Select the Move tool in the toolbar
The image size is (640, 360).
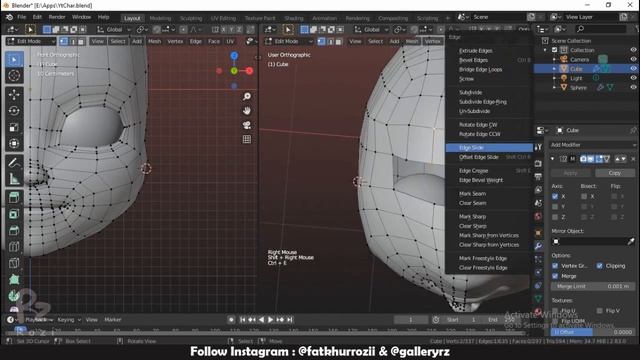[x=14, y=94]
